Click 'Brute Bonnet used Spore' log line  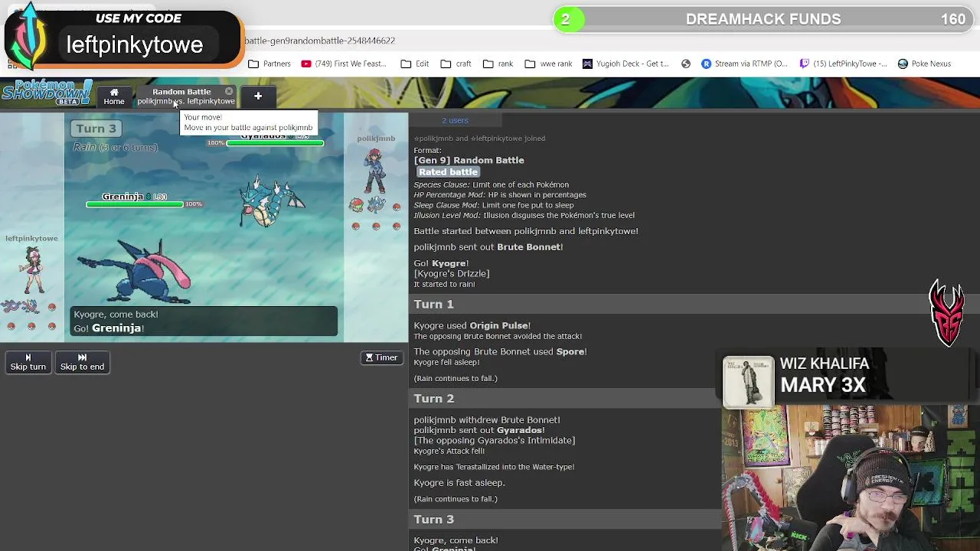[x=500, y=351]
